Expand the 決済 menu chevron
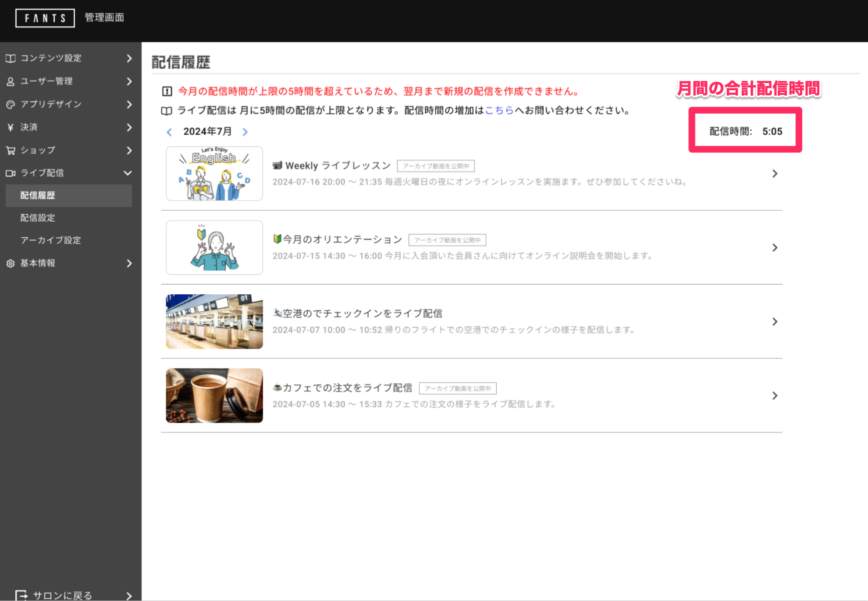The height and width of the screenshot is (601, 868). coord(129,128)
